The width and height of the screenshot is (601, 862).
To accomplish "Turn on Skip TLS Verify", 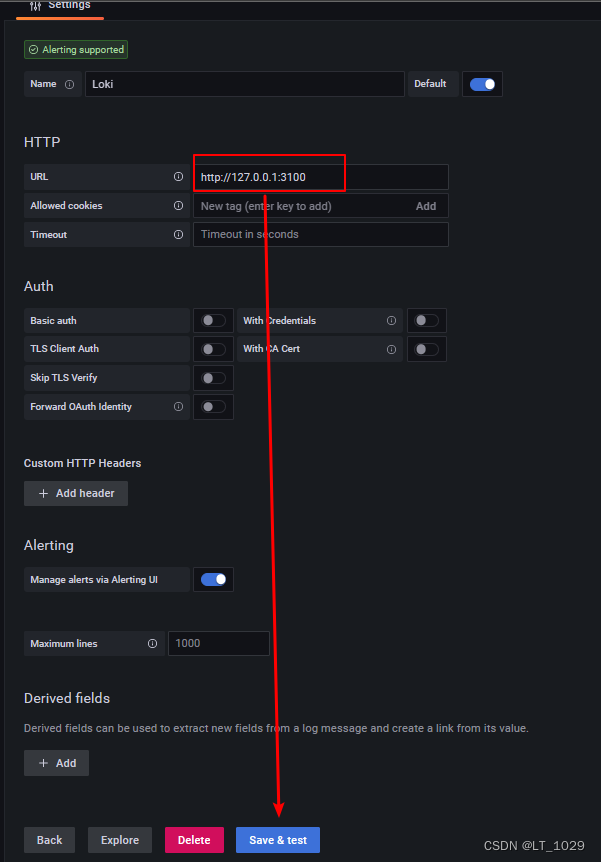I will pyautogui.click(x=213, y=378).
